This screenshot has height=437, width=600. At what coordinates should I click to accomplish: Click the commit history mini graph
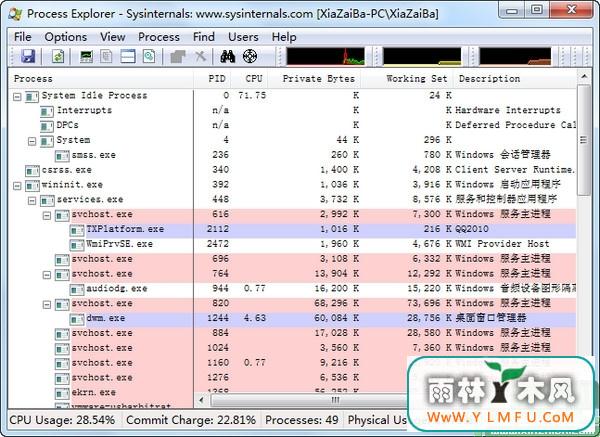[x=422, y=57]
